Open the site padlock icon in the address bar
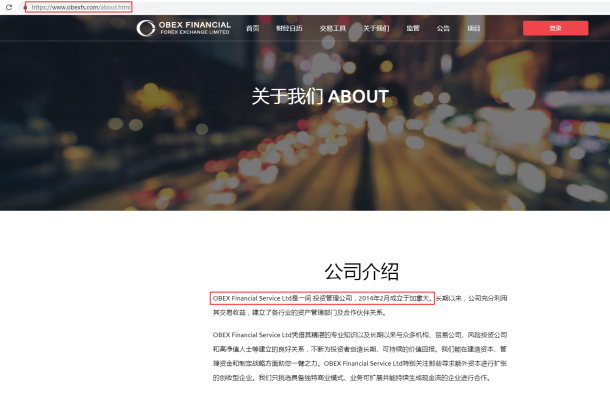Image resolution: width=610 pixels, height=393 pixels. point(25,7)
